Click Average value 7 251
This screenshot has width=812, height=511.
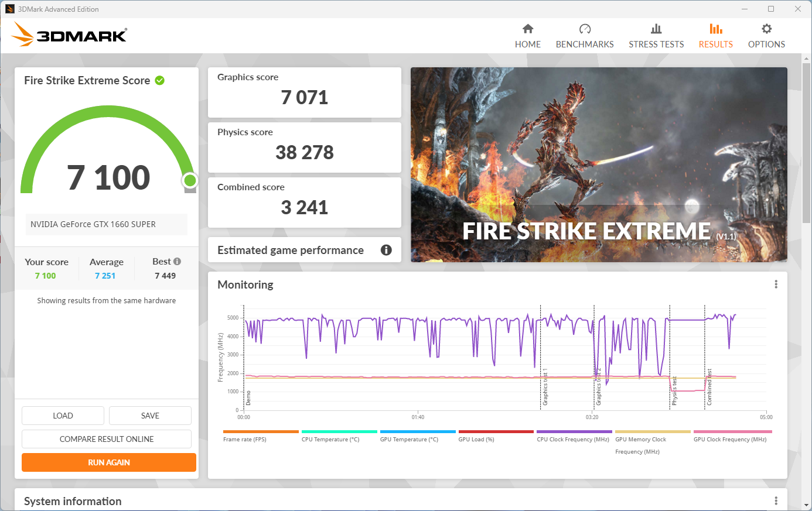[x=105, y=276]
